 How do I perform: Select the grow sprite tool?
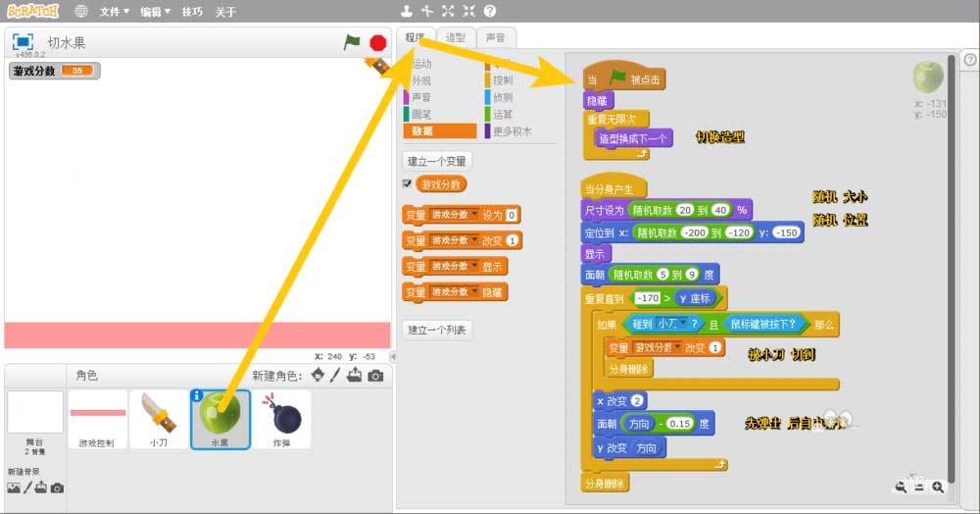click(x=448, y=11)
